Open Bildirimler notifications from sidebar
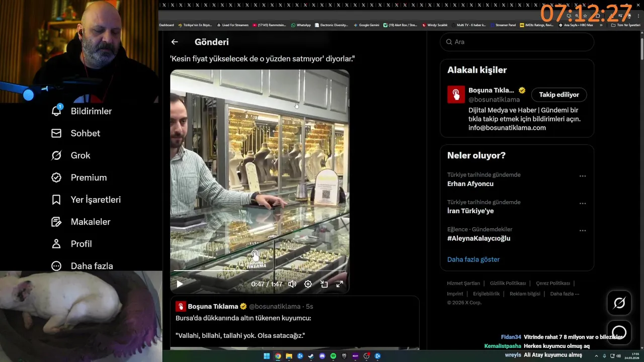644x362 pixels. coord(82,111)
